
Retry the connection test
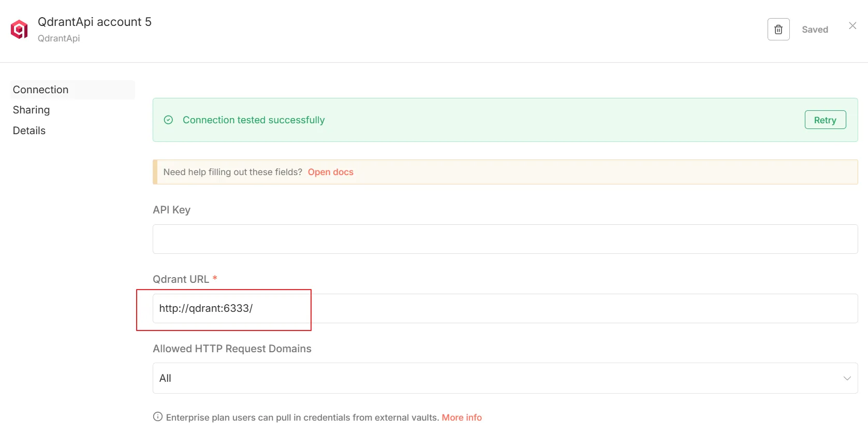[x=825, y=120]
